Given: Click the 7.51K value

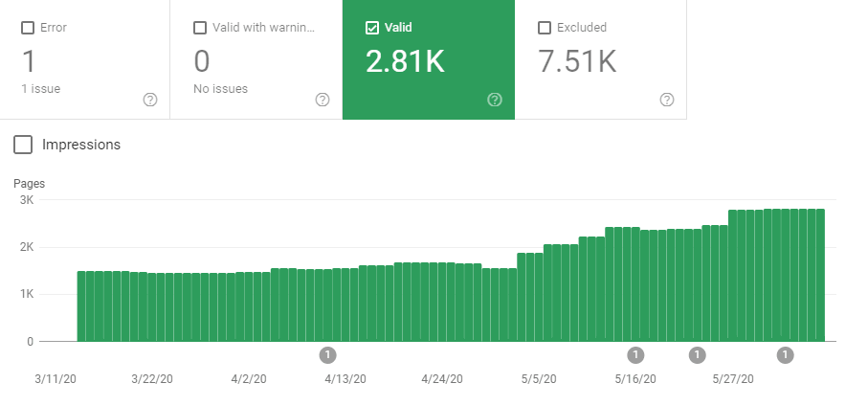Looking at the screenshot, I should (x=577, y=61).
